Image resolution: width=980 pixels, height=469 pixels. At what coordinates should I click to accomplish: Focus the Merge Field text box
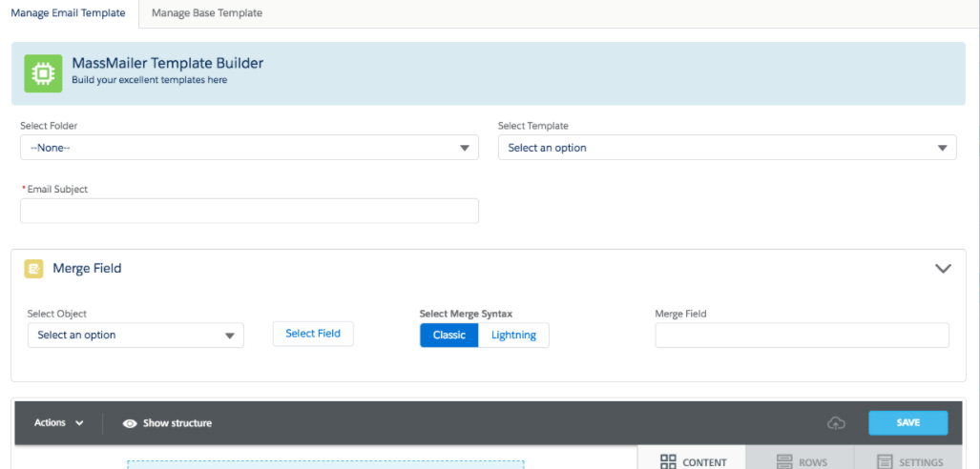point(802,336)
